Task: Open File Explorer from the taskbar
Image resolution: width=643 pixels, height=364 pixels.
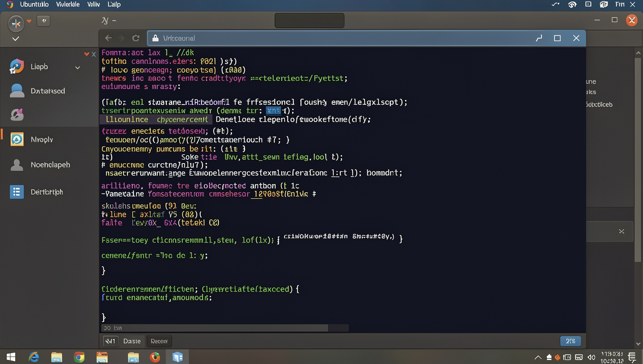Action: 57,357
